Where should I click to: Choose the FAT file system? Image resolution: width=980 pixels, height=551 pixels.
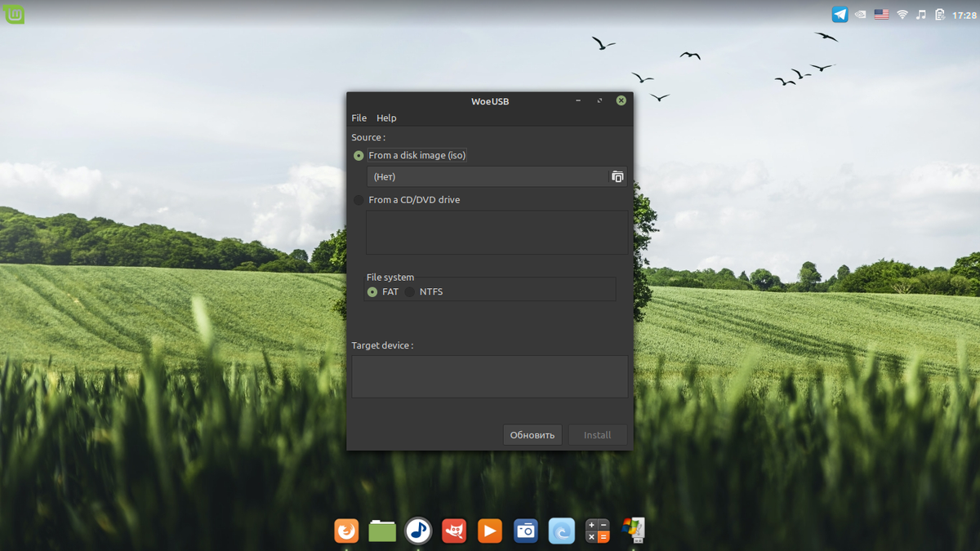point(383,292)
